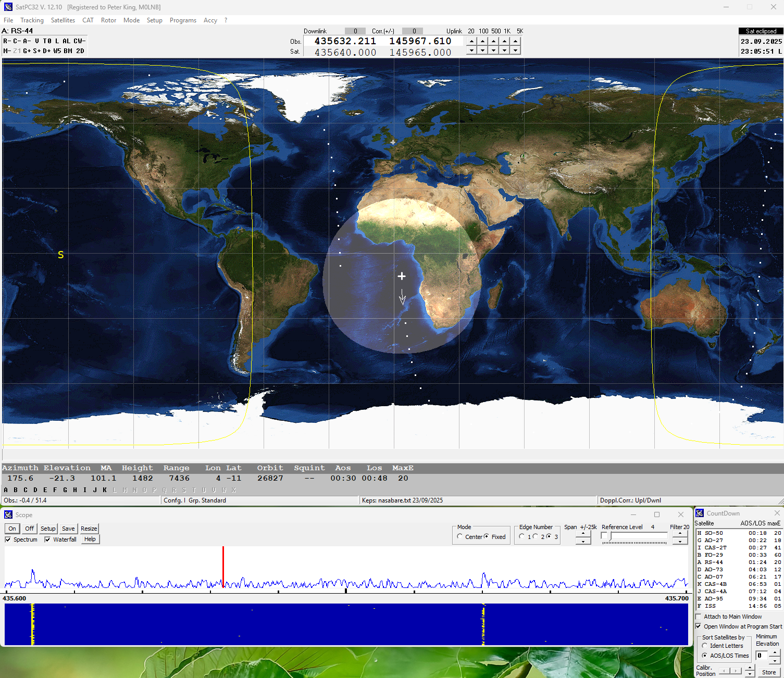
Task: Open the Tracking menu
Action: [x=32, y=20]
